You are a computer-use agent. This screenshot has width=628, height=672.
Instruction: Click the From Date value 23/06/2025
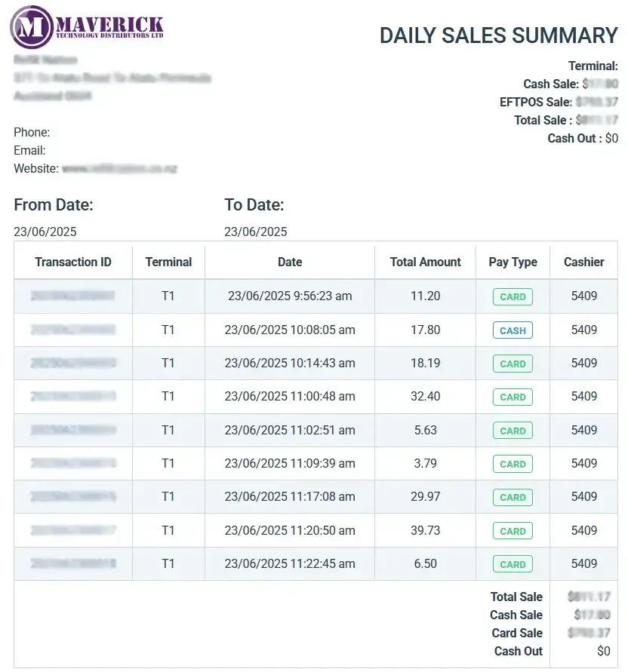[45, 232]
